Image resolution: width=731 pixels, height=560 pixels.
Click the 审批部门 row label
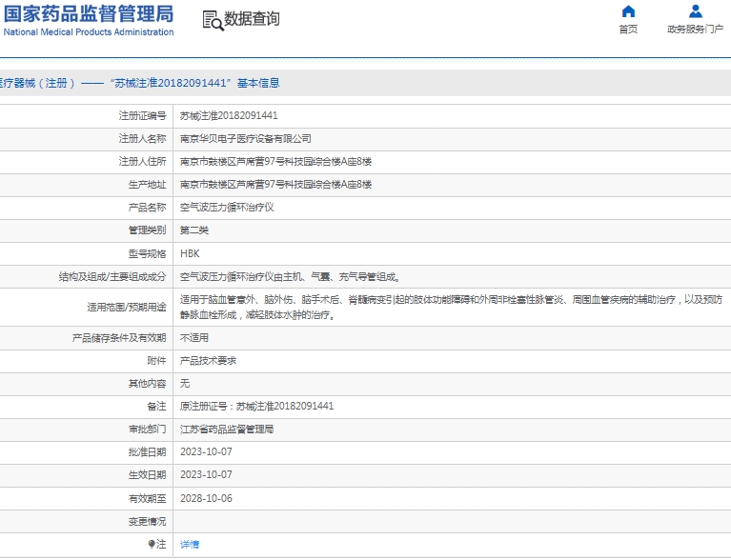[x=148, y=430]
